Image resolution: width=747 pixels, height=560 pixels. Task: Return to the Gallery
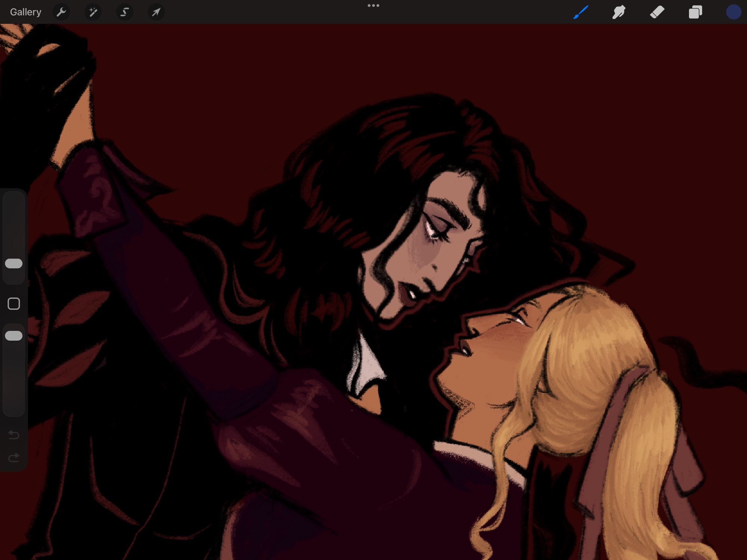25,12
